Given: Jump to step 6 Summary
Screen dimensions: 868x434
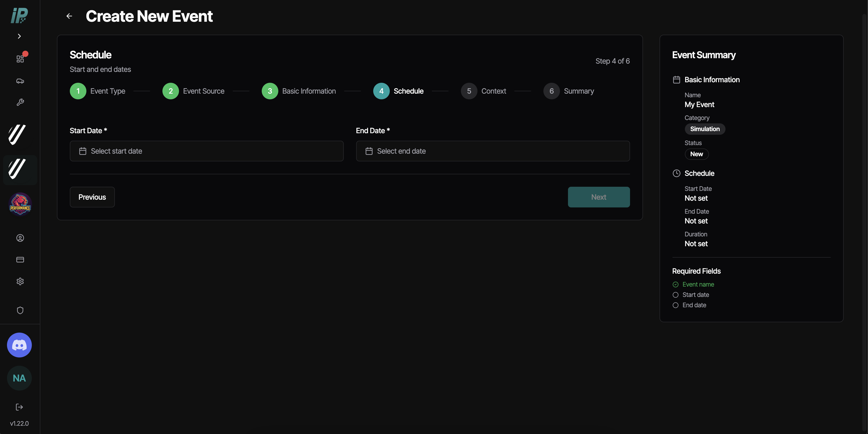Looking at the screenshot, I should [569, 91].
